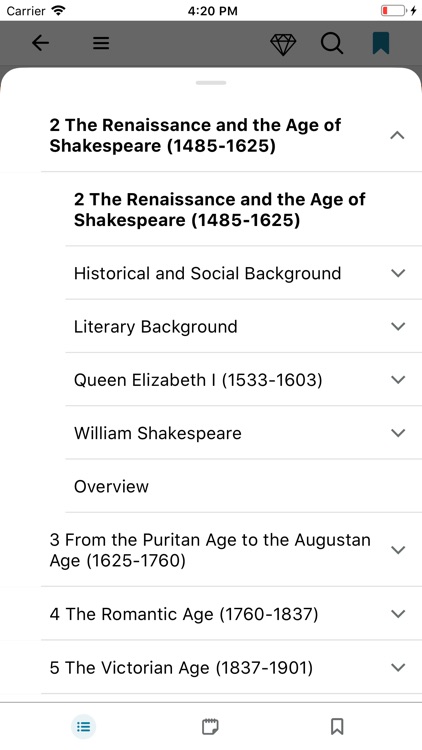The width and height of the screenshot is (422, 750).
Task: Switch to the notes tab icon
Action: point(210,727)
